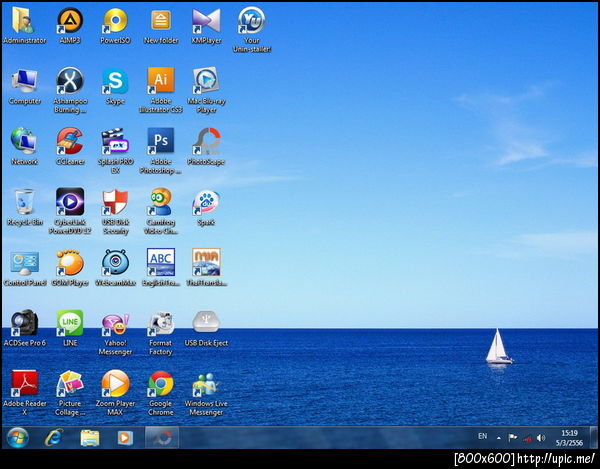Select the LINE app shortcut
The image size is (600, 469).
(70, 323)
